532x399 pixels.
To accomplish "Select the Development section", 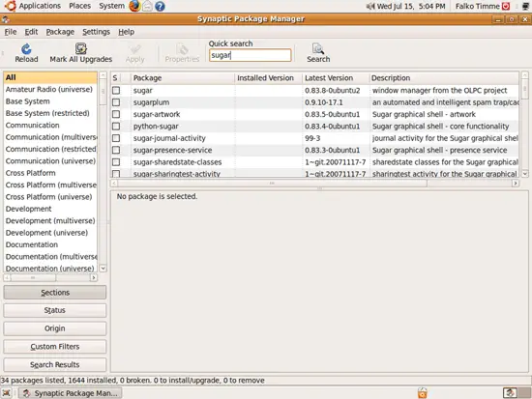I will click(50, 209).
